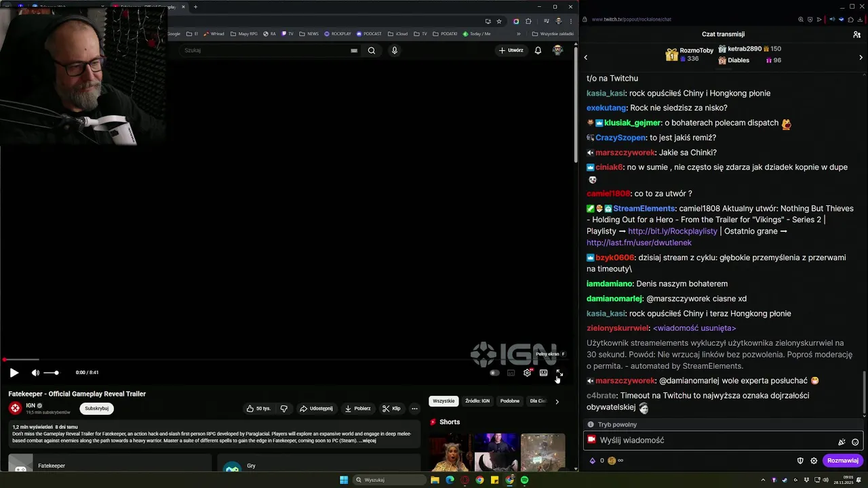Play the Fatekeeper trailer video
Viewport: 868px width, 488px height.
pyautogui.click(x=14, y=372)
